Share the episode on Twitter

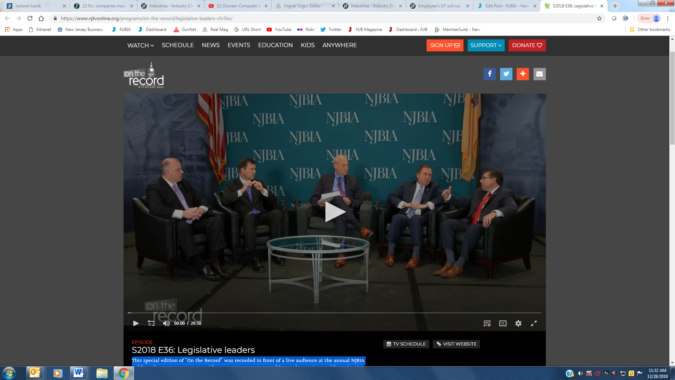pos(506,74)
